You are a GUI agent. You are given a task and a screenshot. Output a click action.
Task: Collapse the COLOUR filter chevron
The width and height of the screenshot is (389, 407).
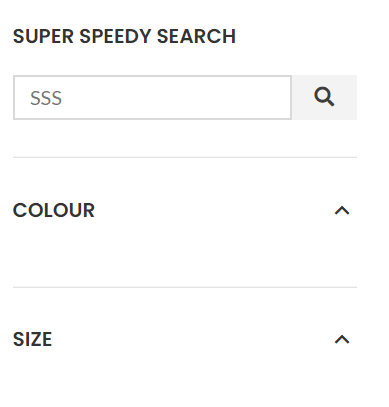click(x=342, y=211)
